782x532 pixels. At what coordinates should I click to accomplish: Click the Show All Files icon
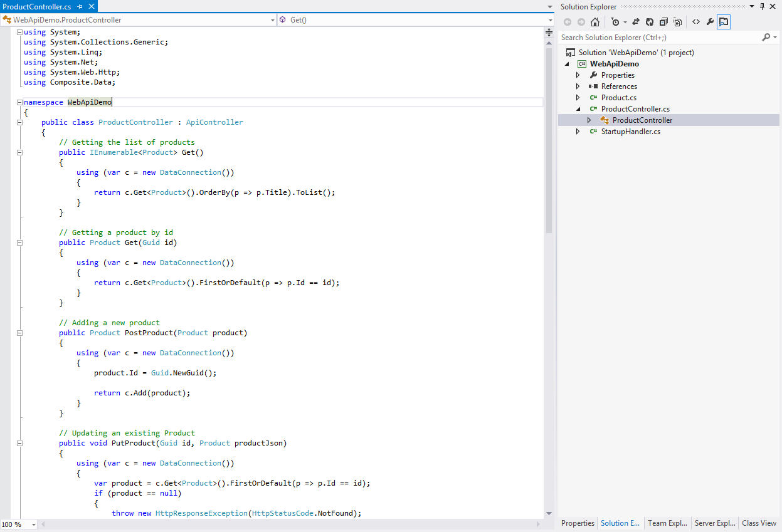pyautogui.click(x=678, y=22)
